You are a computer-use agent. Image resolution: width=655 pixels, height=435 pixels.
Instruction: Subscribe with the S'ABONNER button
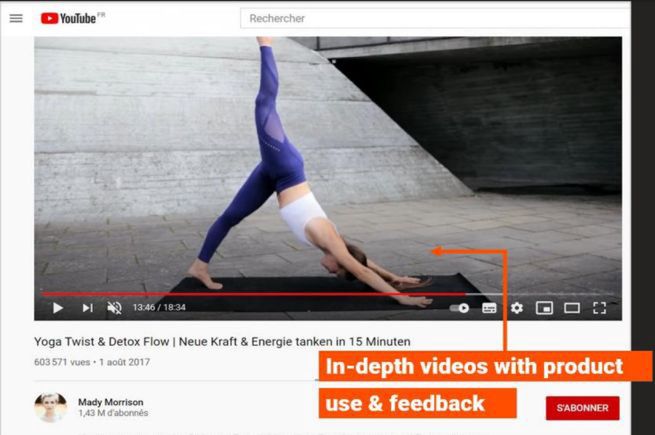point(582,408)
